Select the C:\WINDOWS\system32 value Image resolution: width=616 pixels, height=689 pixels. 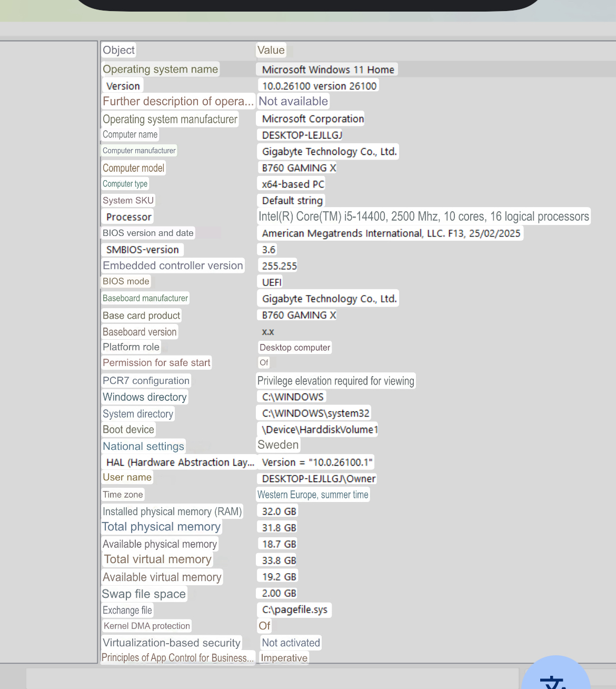pos(315,413)
